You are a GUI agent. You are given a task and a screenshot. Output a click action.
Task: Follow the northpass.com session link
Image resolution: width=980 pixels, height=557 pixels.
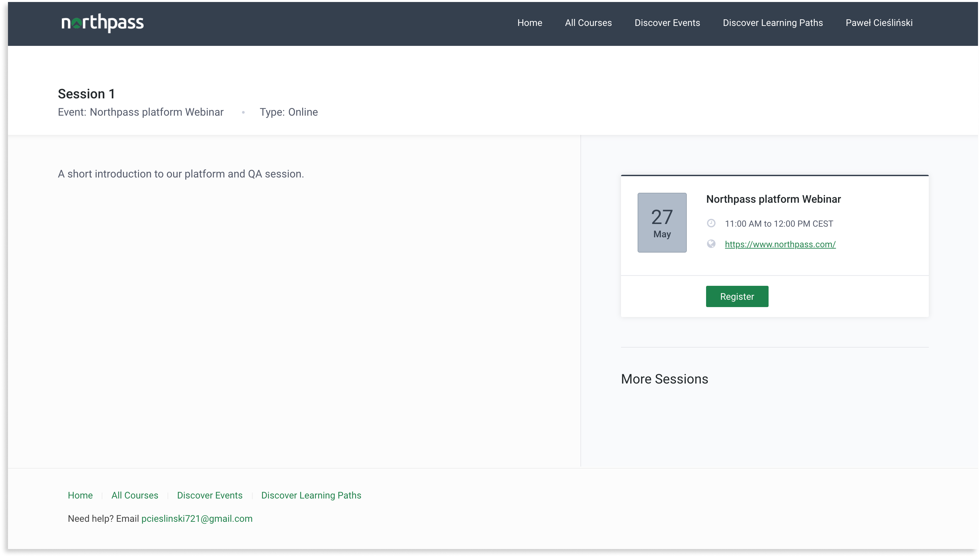click(780, 245)
